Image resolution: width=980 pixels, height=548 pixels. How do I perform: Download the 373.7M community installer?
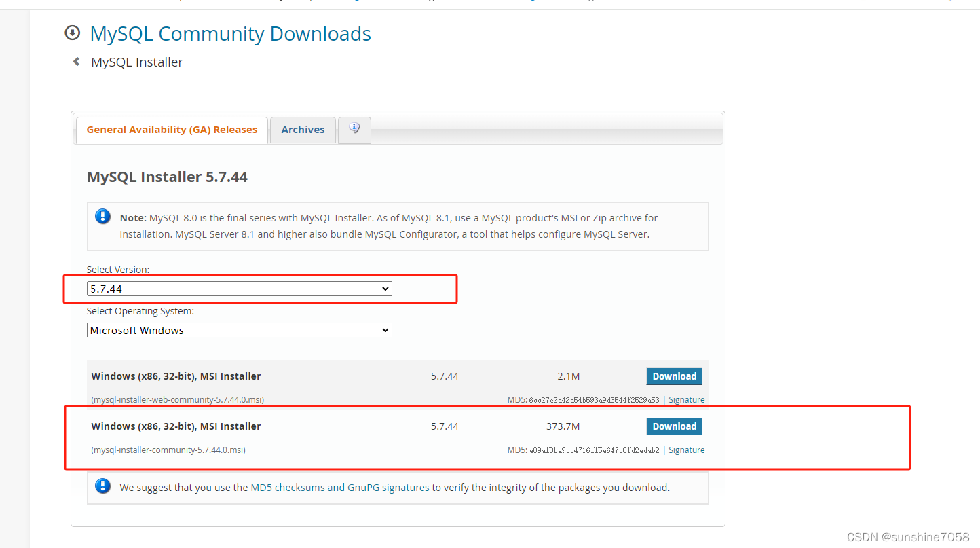click(x=674, y=426)
